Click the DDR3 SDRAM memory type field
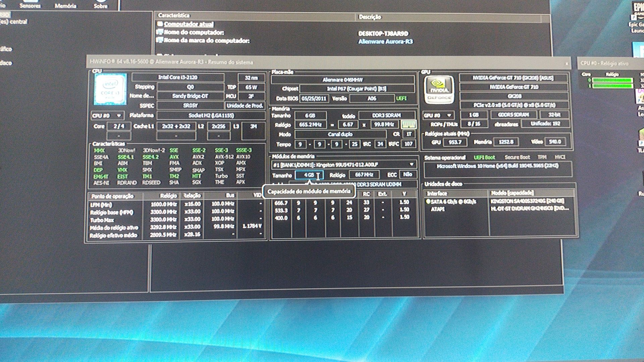 (x=386, y=115)
